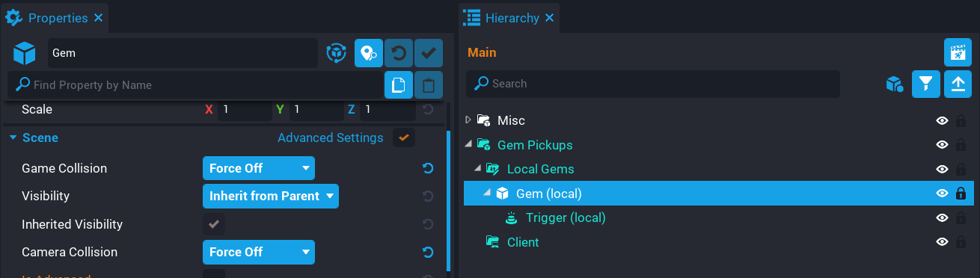Open the Game Collision dropdown
This screenshot has width=980, height=278.
259,168
